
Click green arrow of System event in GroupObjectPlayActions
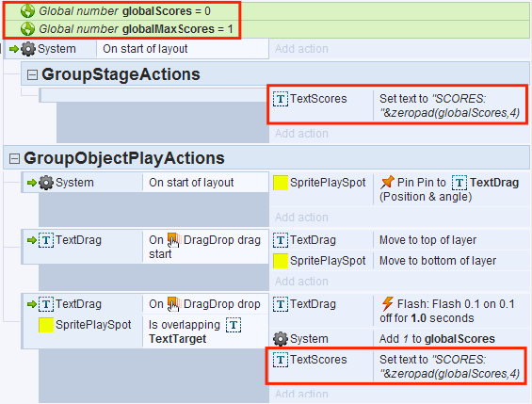[x=32, y=183]
